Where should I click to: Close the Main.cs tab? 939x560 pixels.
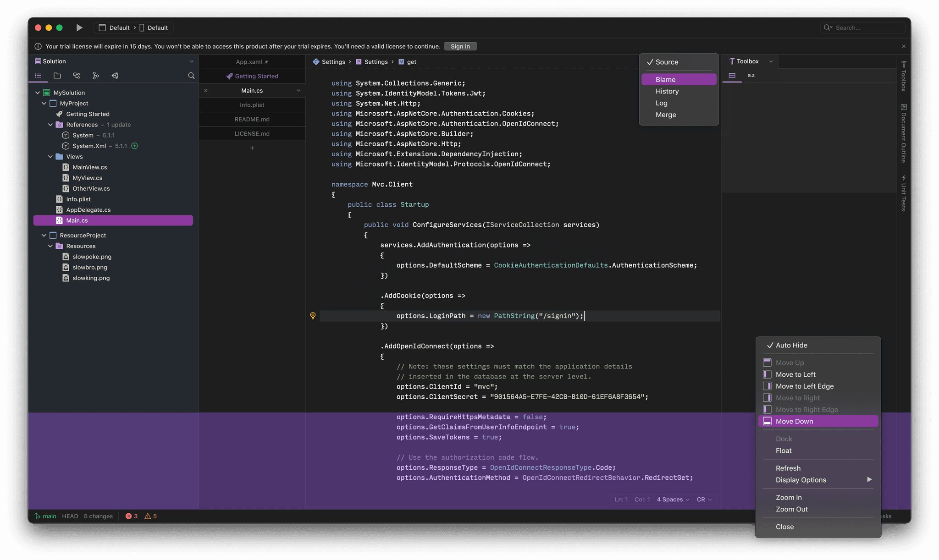206,91
